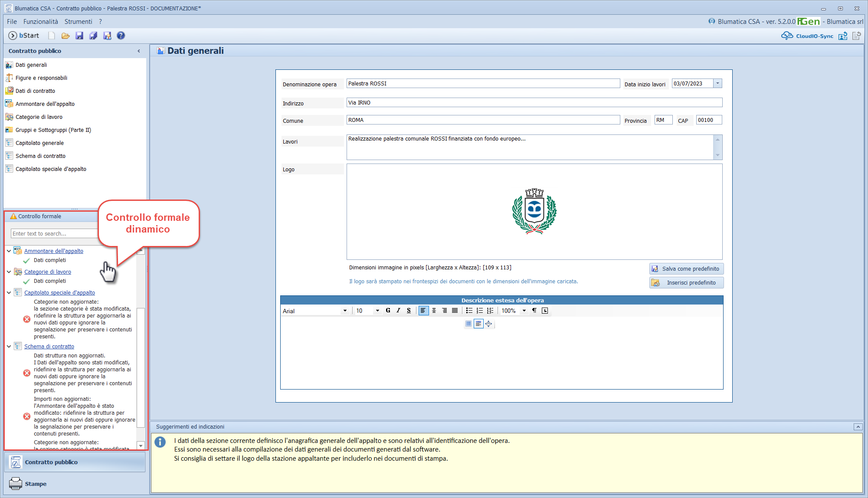Toggle italic formatting in editor
Image resolution: width=868 pixels, height=498 pixels.
[x=398, y=311]
